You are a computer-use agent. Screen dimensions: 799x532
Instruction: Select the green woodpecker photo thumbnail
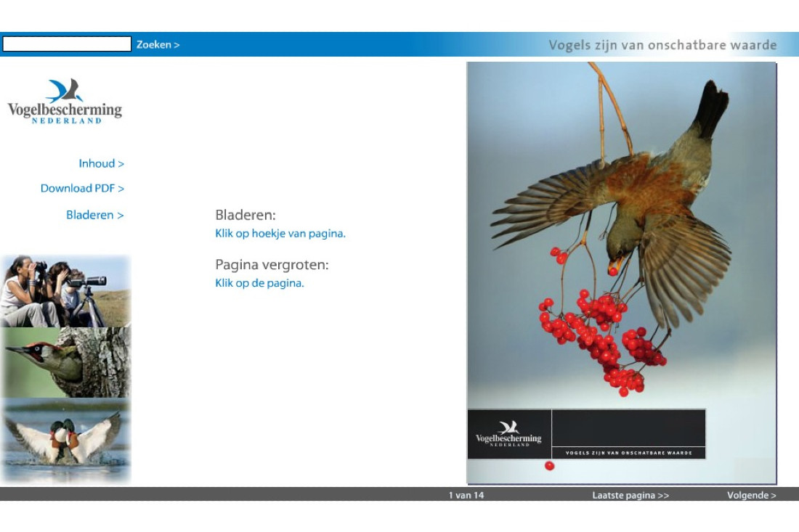65,363
